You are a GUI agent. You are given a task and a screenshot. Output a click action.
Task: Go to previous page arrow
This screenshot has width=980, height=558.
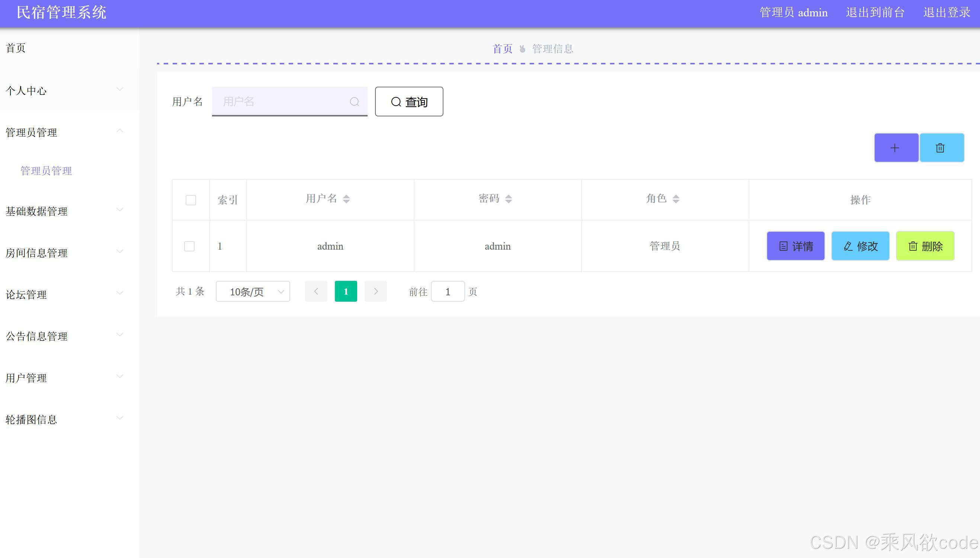(316, 292)
